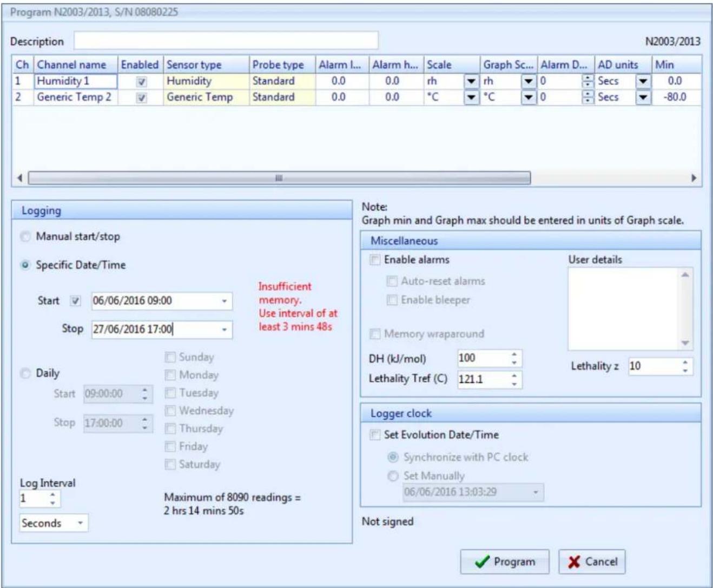Check the Auto-reset alarms checkbox
The image size is (713, 588).
click(x=392, y=281)
